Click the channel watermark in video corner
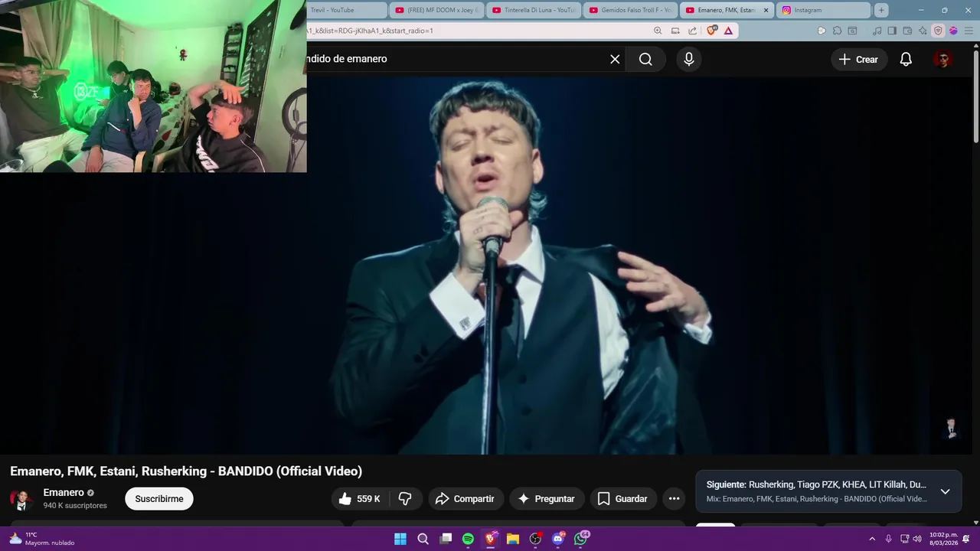980x551 pixels. (951, 429)
